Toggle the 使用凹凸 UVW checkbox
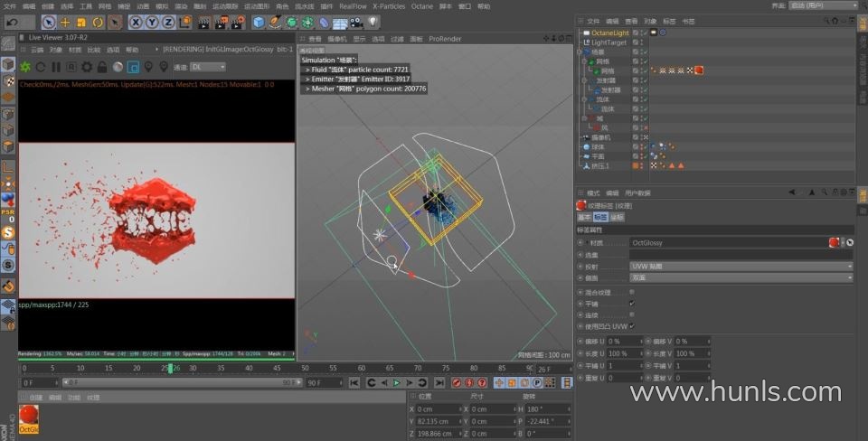The image size is (868, 441). pos(631,325)
